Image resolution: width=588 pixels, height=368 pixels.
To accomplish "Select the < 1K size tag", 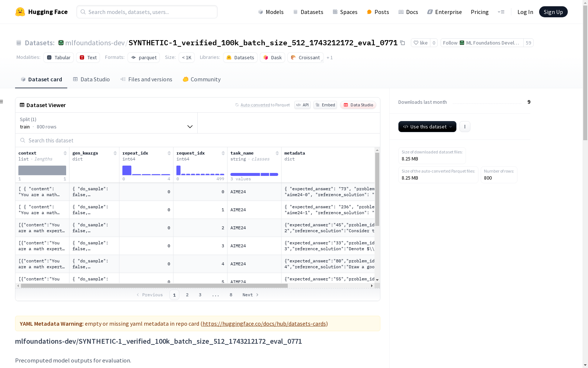I will click(187, 57).
